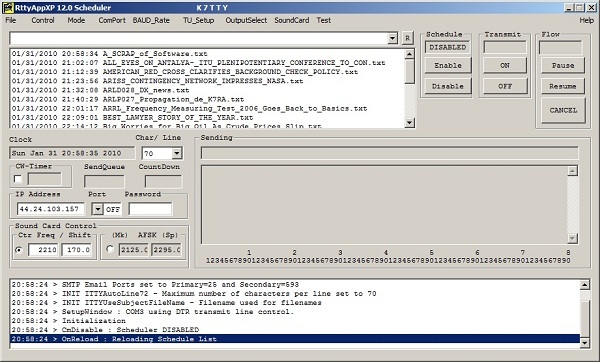This screenshot has width=600, height=362.
Task: Open the Test menu
Action: click(x=324, y=20)
